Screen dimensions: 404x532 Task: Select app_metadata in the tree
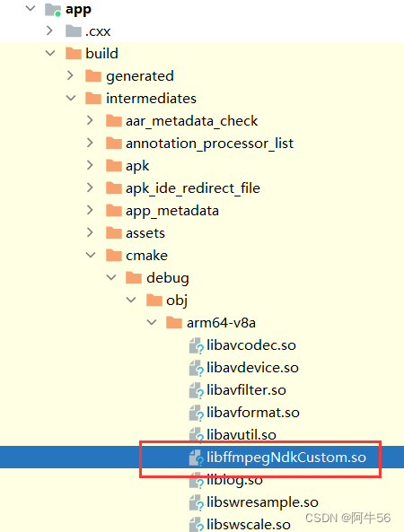pyautogui.click(x=172, y=211)
